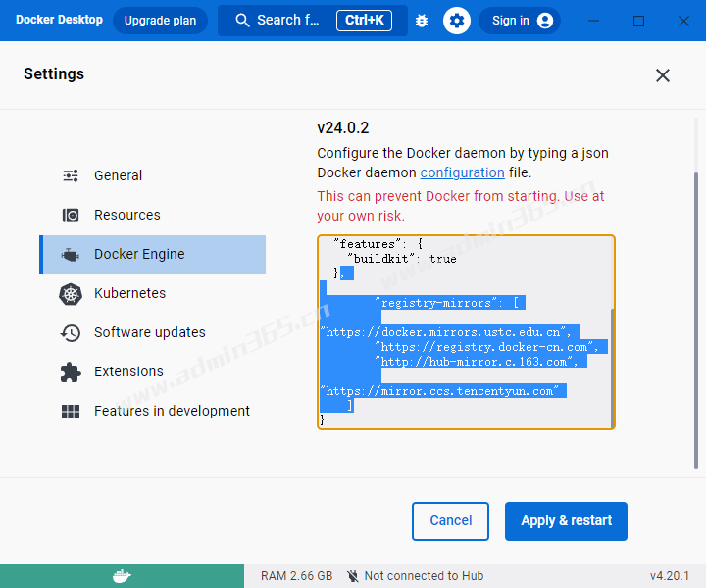The image size is (706, 588).
Task: Click the Not connected to Hub text
Action: 424,576
